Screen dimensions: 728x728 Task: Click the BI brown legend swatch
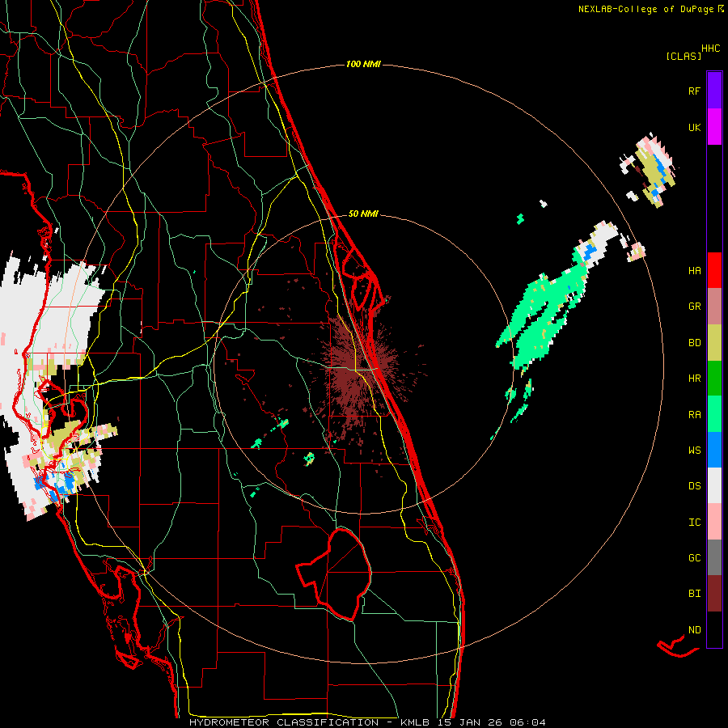714,594
